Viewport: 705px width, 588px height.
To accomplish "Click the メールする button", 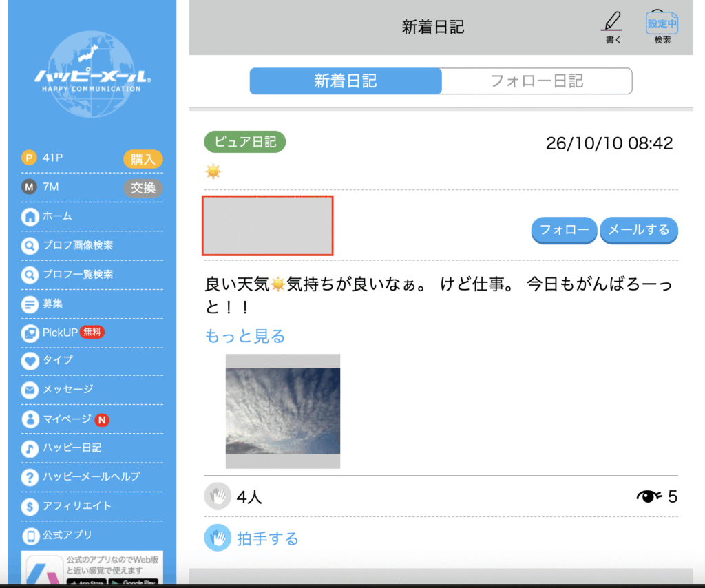I will click(639, 230).
